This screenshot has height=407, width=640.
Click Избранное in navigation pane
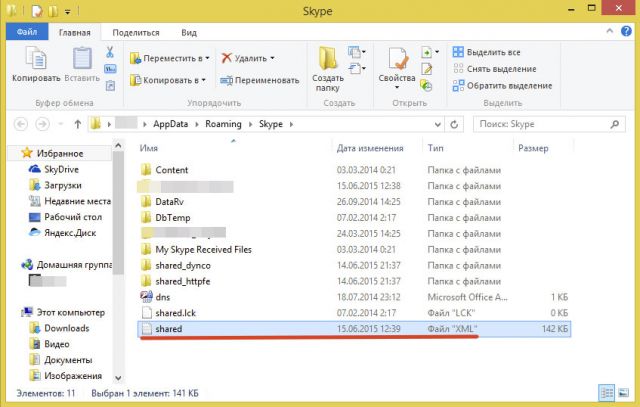tap(60, 153)
